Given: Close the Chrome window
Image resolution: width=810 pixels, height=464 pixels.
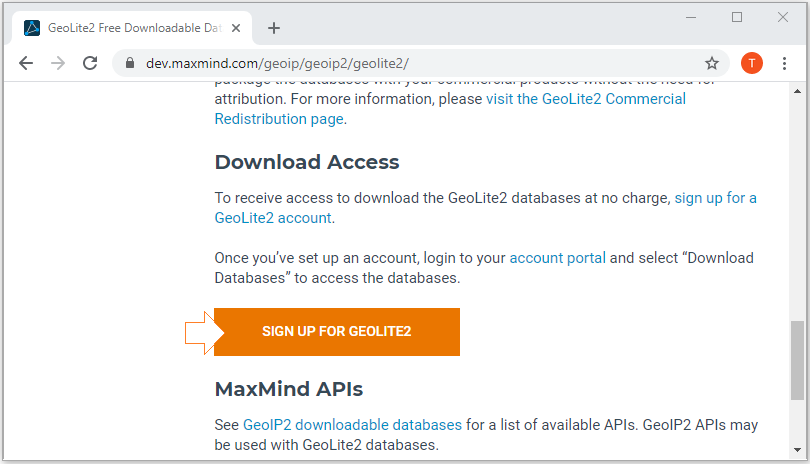Looking at the screenshot, I should click(x=783, y=18).
